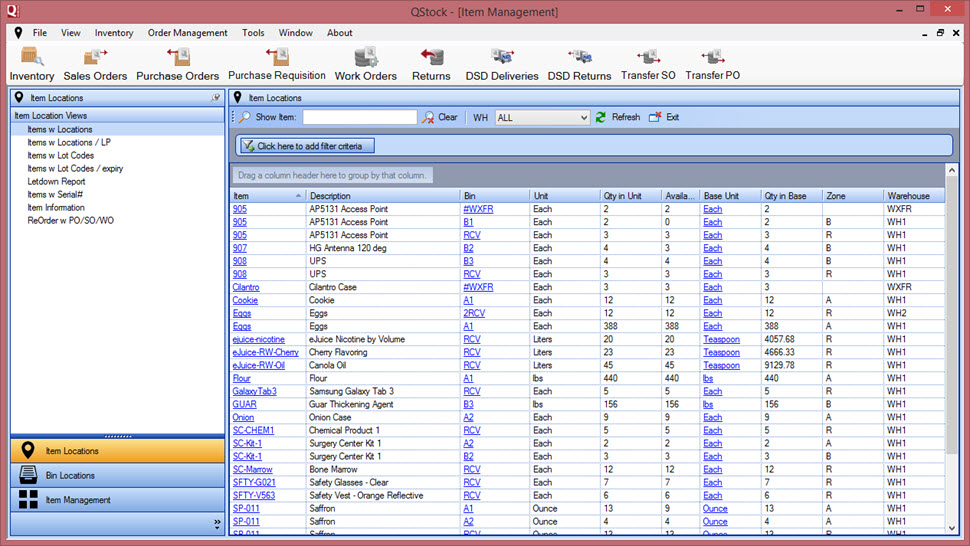Open the Order Management menu
This screenshot has height=546, width=970.
187,33
